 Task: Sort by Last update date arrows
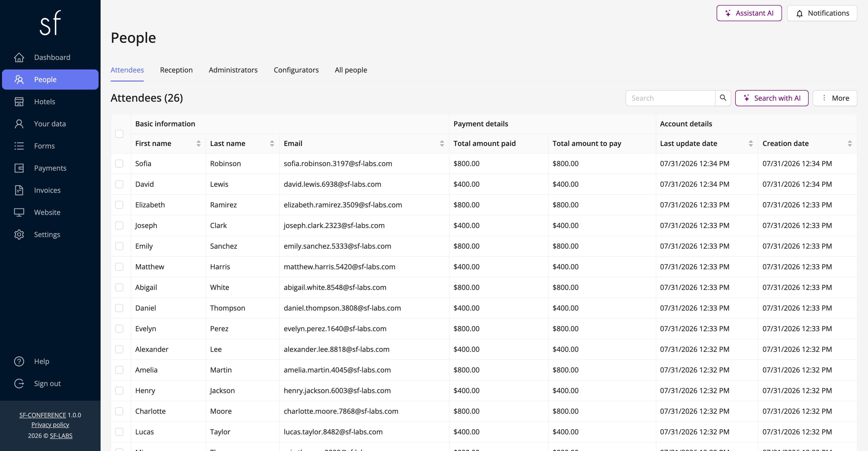click(751, 144)
